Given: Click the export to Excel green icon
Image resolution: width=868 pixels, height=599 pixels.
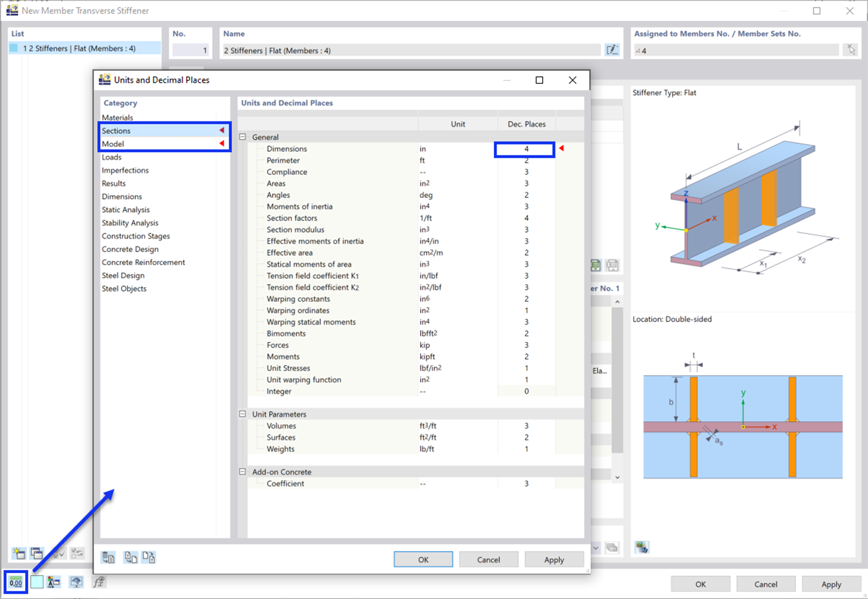Looking at the screenshot, I should [596, 266].
